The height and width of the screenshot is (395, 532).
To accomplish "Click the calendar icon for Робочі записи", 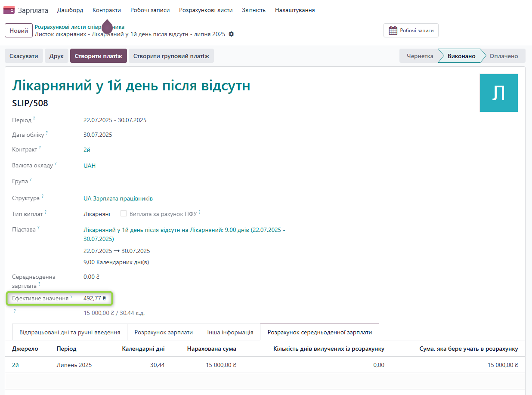I will pos(393,31).
